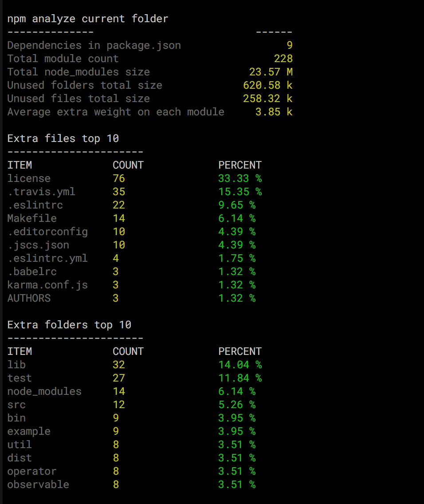The height and width of the screenshot is (504, 424).
Task: Select the 3.85 k value
Action: (x=274, y=112)
